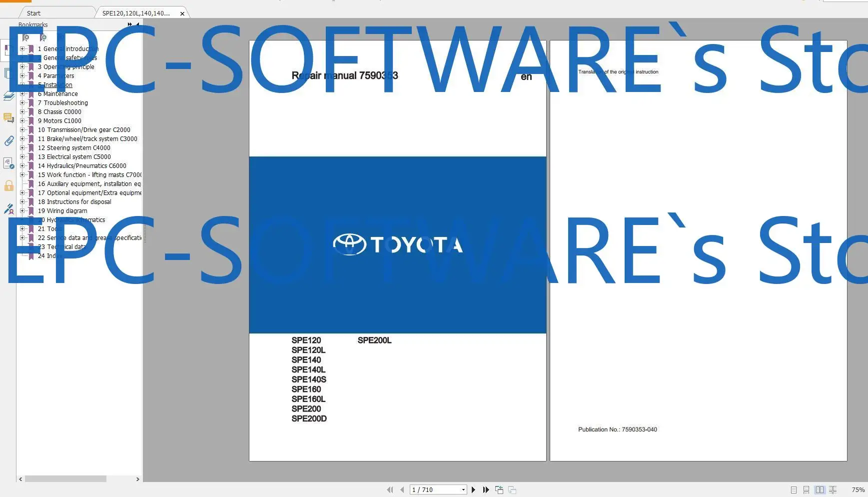This screenshot has width=868, height=497.
Task: Jump to the last page
Action: pos(486,490)
